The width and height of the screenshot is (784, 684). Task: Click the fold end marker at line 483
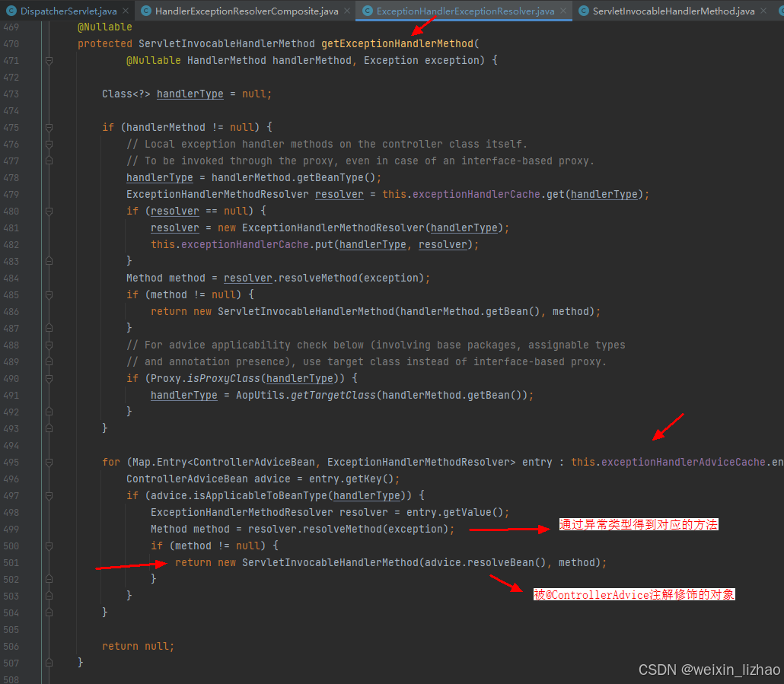click(49, 261)
